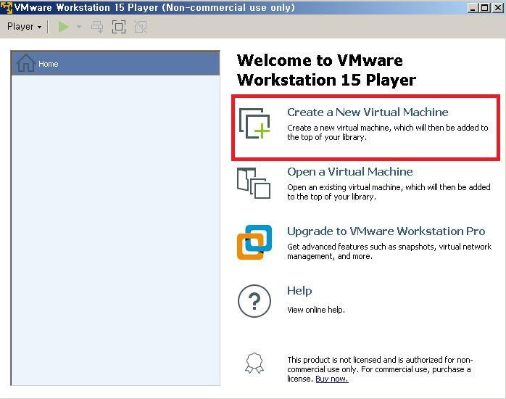506x399 pixels.
Task: Click the open virtual machine icon
Action: [x=254, y=183]
